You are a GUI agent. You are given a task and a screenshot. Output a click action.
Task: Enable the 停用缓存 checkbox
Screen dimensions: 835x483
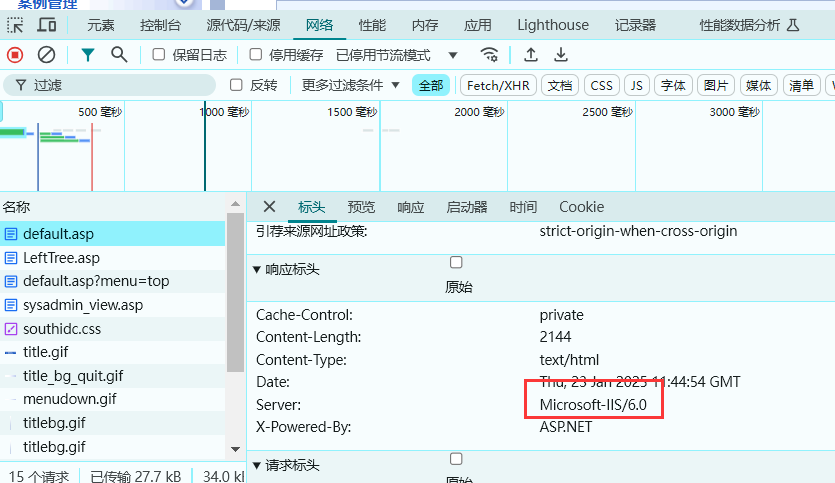256,55
